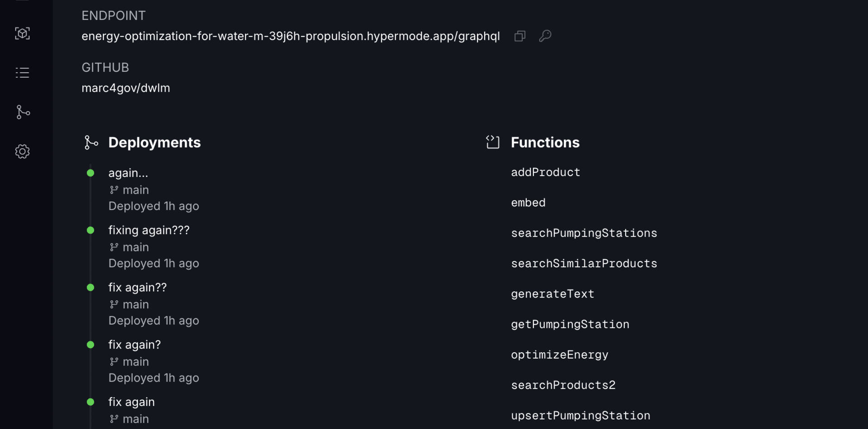The image size is (868, 429).
Task: Select the searchSimilarProducts function
Action: point(584,264)
